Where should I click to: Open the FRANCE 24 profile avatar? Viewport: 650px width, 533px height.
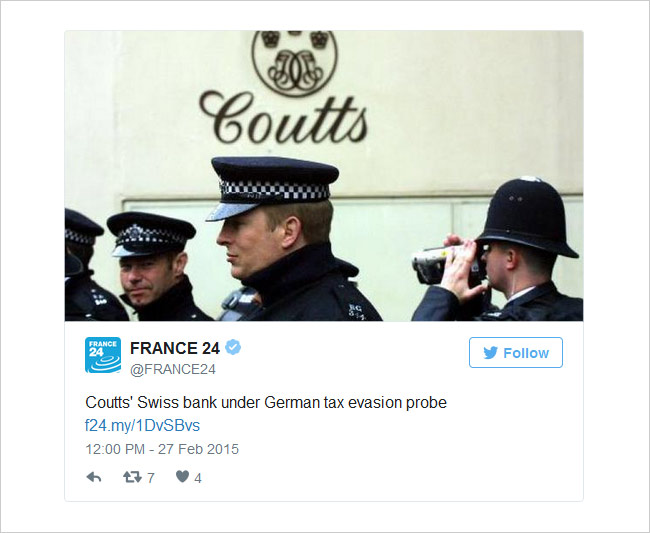[103, 355]
